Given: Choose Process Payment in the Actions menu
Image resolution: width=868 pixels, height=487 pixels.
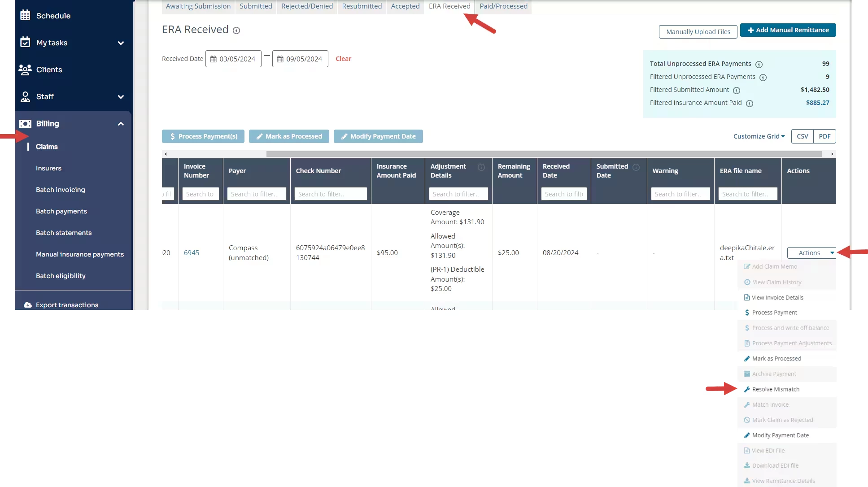Looking at the screenshot, I should pos(774,313).
